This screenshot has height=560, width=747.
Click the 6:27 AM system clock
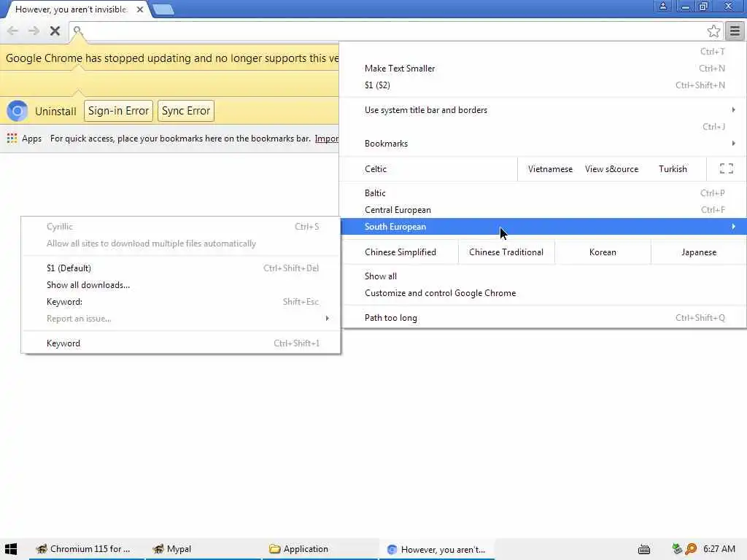719,549
